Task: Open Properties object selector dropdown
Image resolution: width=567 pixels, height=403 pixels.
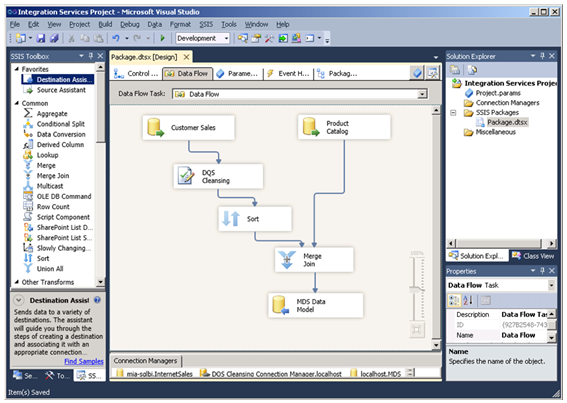Action: [x=551, y=285]
